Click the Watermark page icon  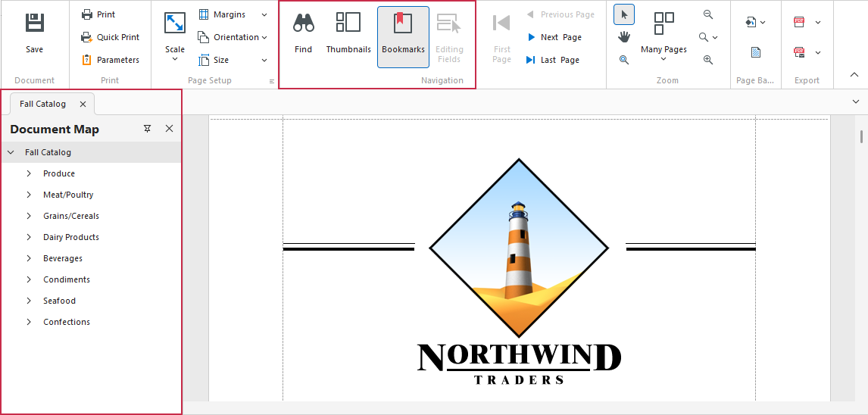(756, 52)
